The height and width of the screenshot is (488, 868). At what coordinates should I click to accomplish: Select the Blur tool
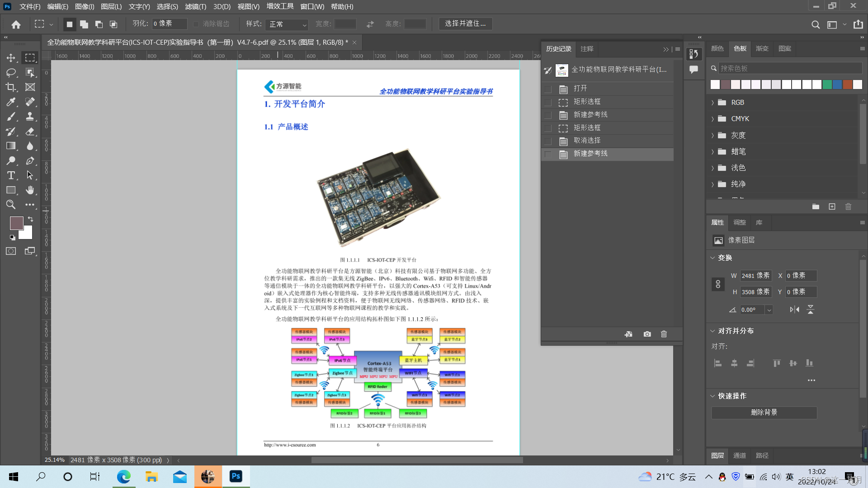point(30,146)
